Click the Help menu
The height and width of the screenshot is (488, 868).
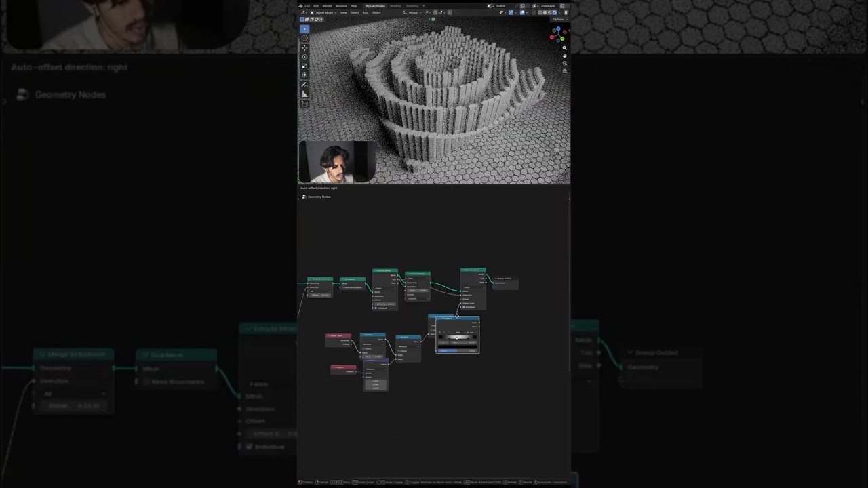353,6
